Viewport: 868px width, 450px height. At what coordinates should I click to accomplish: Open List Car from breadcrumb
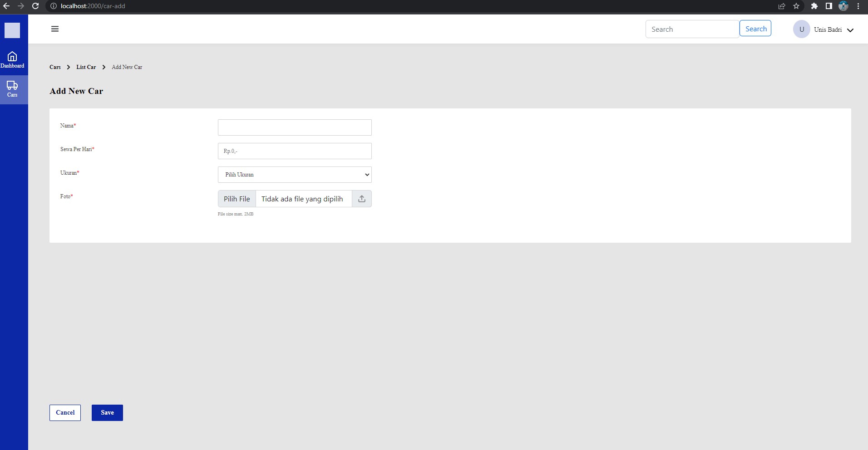(86, 67)
